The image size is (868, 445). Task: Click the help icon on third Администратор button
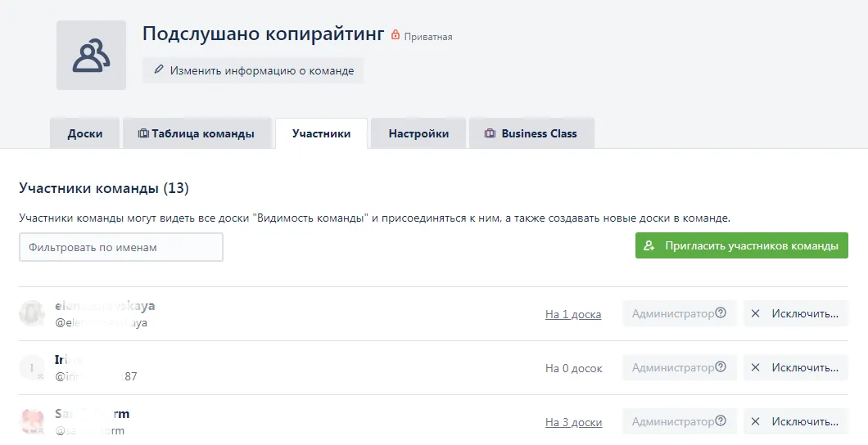click(721, 421)
